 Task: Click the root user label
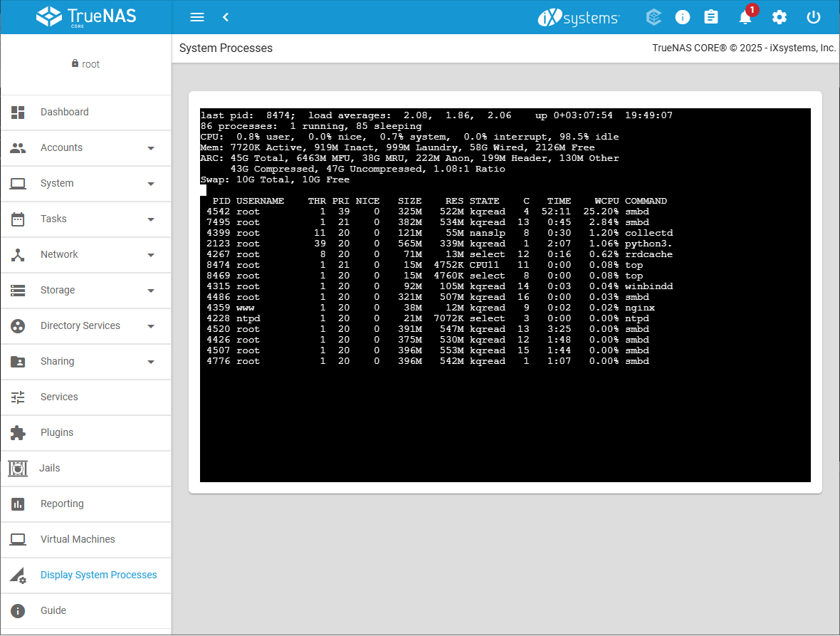click(x=90, y=64)
